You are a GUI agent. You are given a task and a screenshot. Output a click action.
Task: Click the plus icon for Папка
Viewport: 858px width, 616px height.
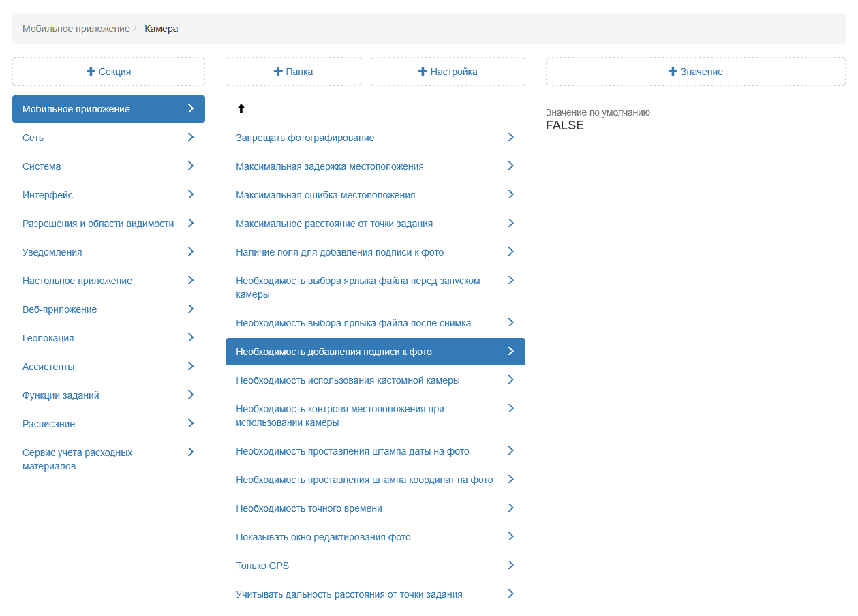coord(277,72)
